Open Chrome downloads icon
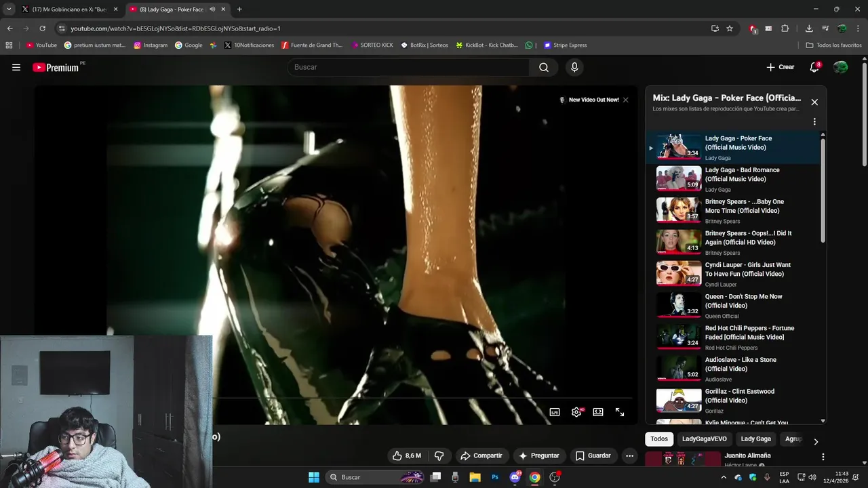Screen dimensions: 868x488 tap(809, 28)
